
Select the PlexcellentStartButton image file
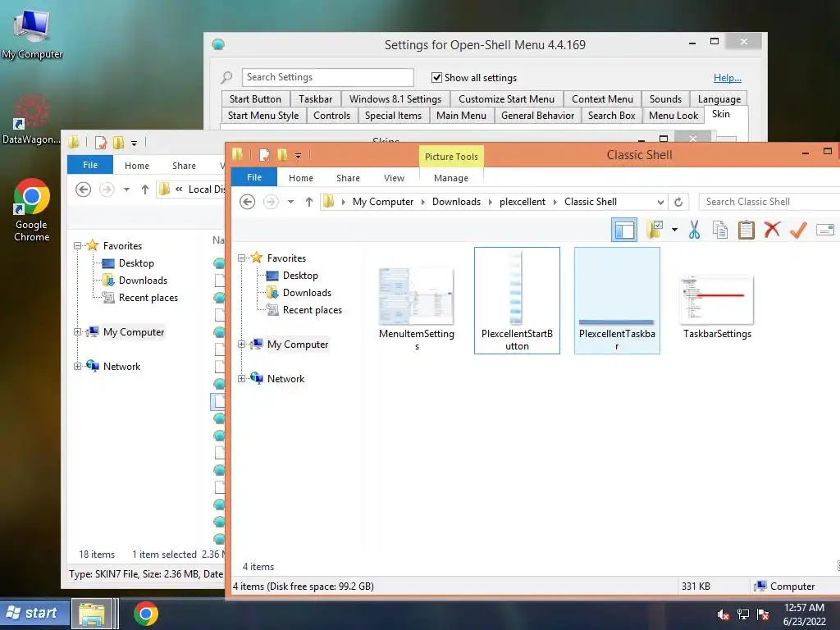click(517, 300)
